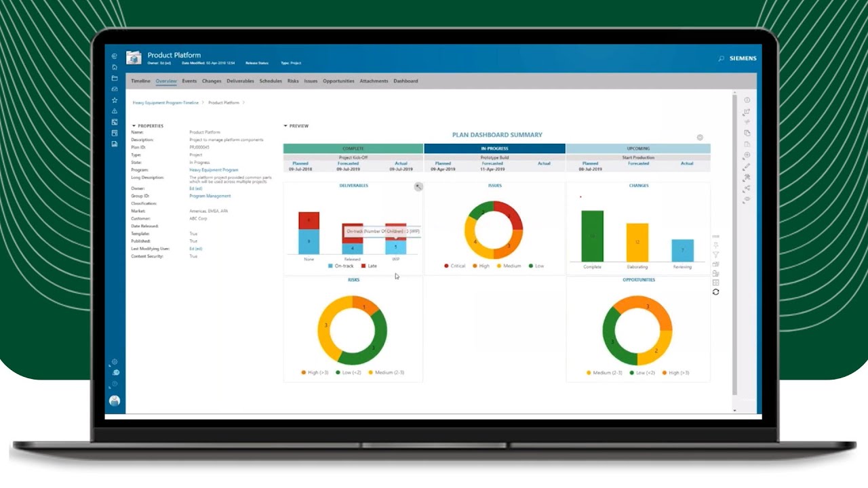
Task: Toggle High (>3) legend in Opportunities chart
Action: tap(675, 373)
